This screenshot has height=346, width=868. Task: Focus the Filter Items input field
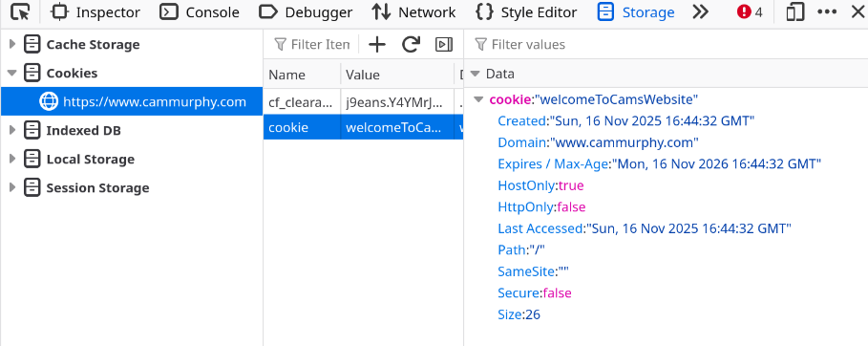[x=311, y=44]
